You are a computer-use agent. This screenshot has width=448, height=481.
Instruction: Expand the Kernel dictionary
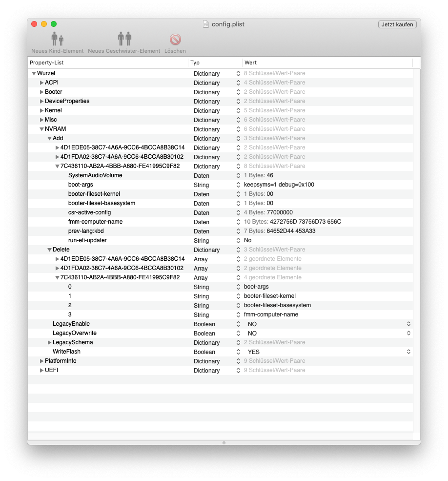pos(41,110)
